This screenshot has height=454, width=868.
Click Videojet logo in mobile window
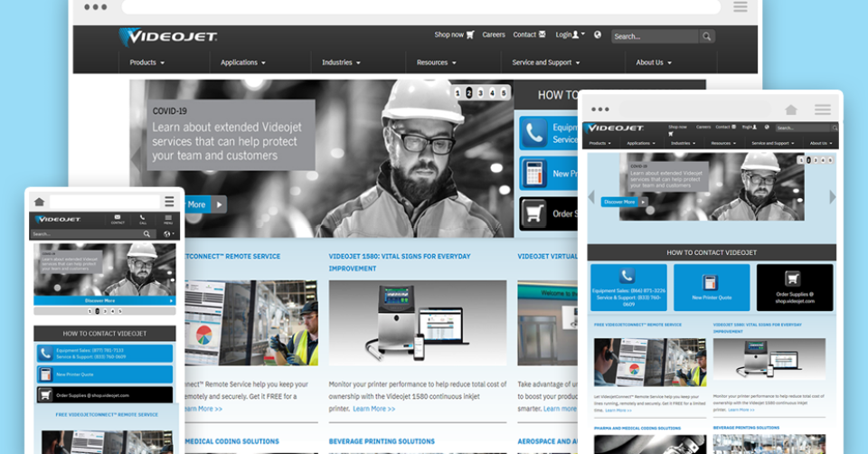pyautogui.click(x=58, y=219)
